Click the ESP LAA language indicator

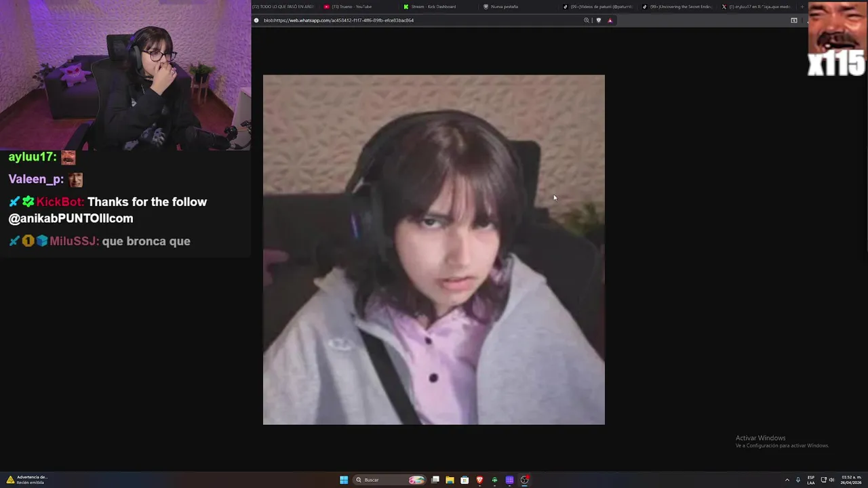click(x=811, y=480)
